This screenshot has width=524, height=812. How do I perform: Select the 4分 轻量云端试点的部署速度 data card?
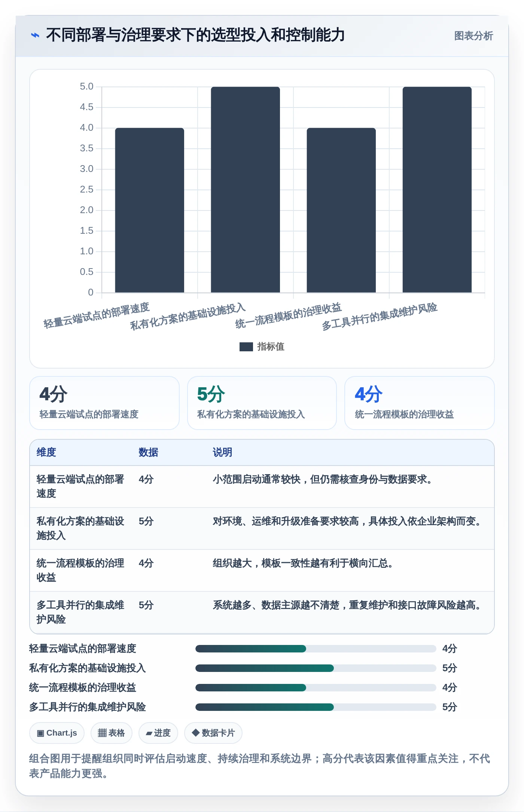pos(104,403)
